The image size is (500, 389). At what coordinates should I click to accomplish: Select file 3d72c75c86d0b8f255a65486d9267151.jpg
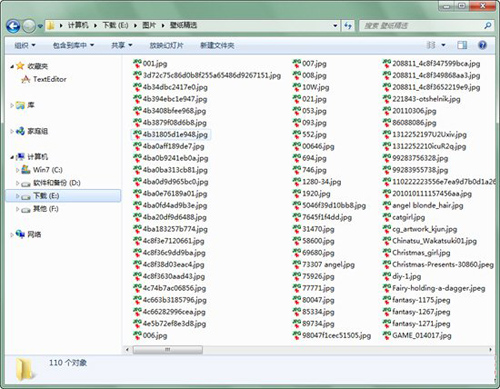pyautogui.click(x=212, y=75)
